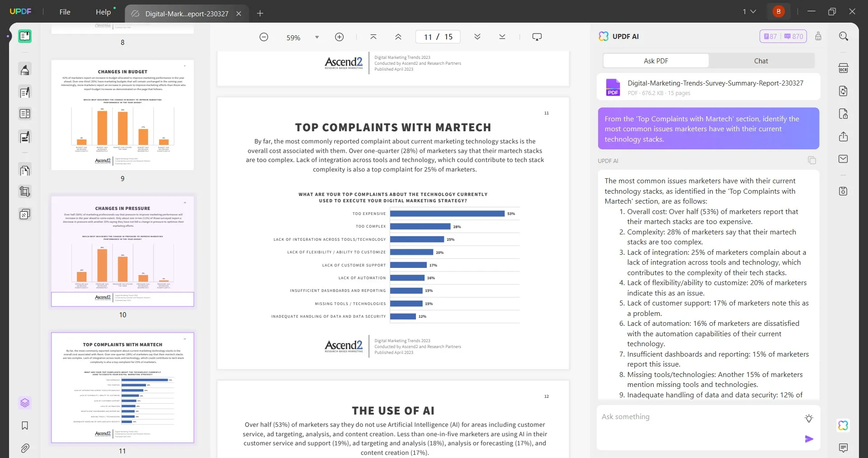Send the file by email
This screenshot has height=458, width=868.
click(844, 159)
